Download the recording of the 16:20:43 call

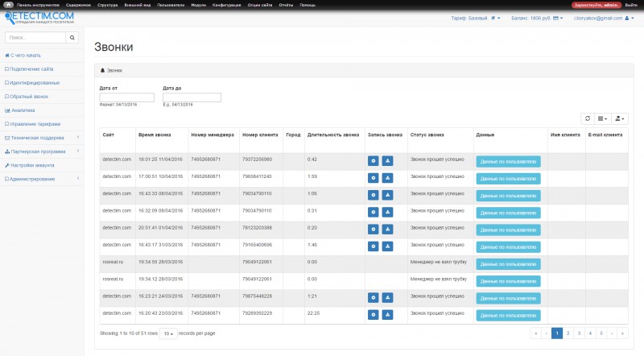pyautogui.click(x=387, y=314)
